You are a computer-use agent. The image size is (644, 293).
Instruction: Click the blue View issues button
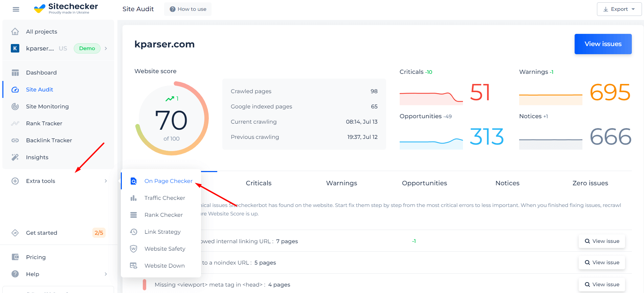pyautogui.click(x=603, y=44)
